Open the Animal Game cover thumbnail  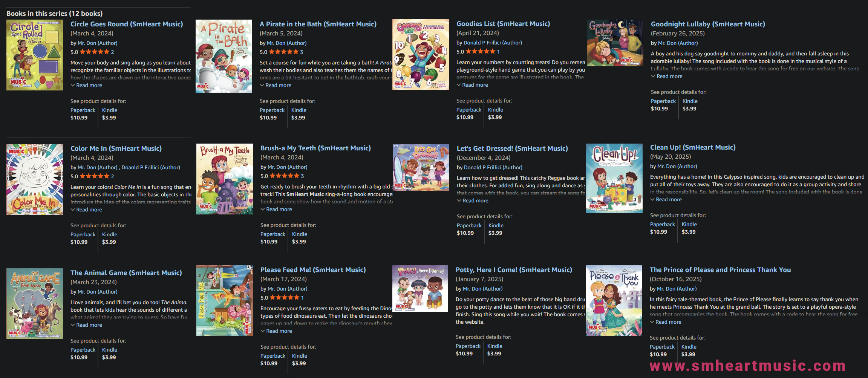[35, 304]
